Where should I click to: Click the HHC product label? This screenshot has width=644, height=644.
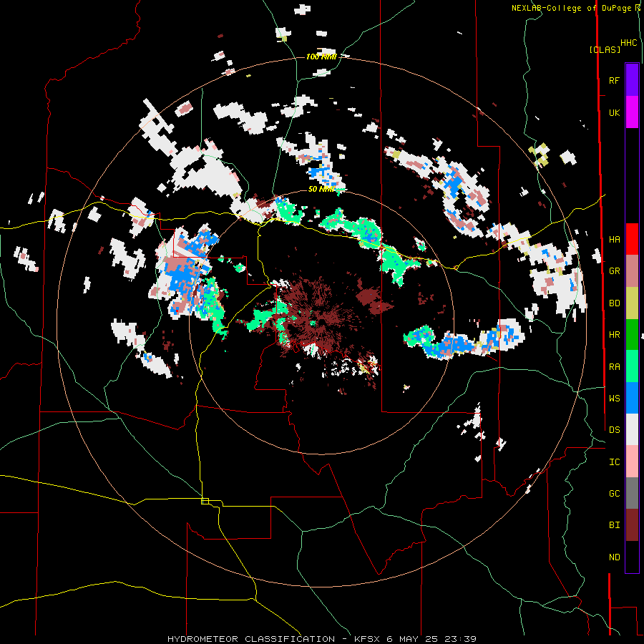[628, 43]
